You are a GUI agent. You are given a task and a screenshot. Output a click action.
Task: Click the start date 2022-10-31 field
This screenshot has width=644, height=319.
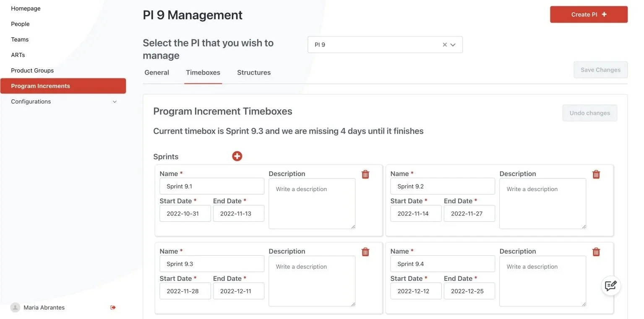coord(185,213)
